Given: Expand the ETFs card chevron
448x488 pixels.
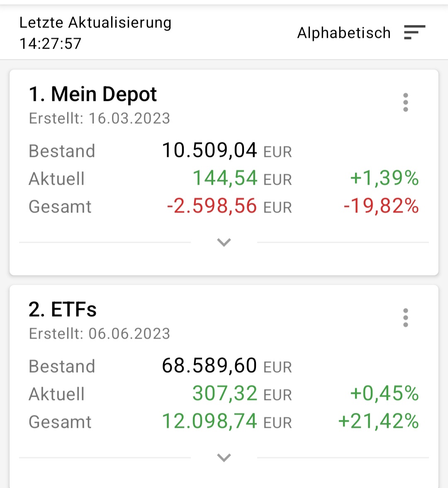Looking at the screenshot, I should coord(224,458).
